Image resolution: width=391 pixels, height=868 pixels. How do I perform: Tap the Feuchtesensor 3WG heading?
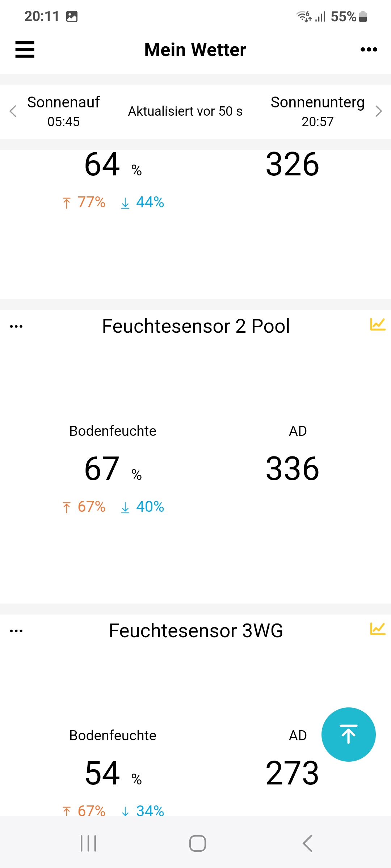[196, 631]
